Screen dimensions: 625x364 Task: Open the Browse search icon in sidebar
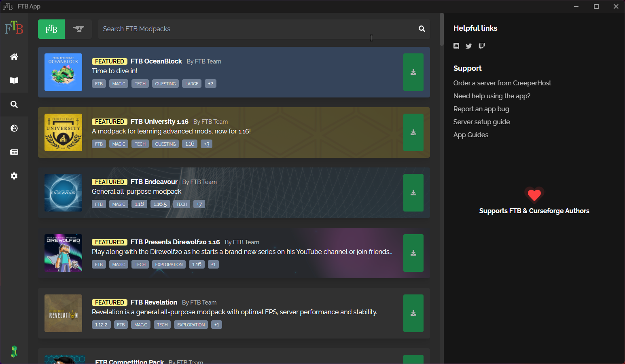[14, 104]
